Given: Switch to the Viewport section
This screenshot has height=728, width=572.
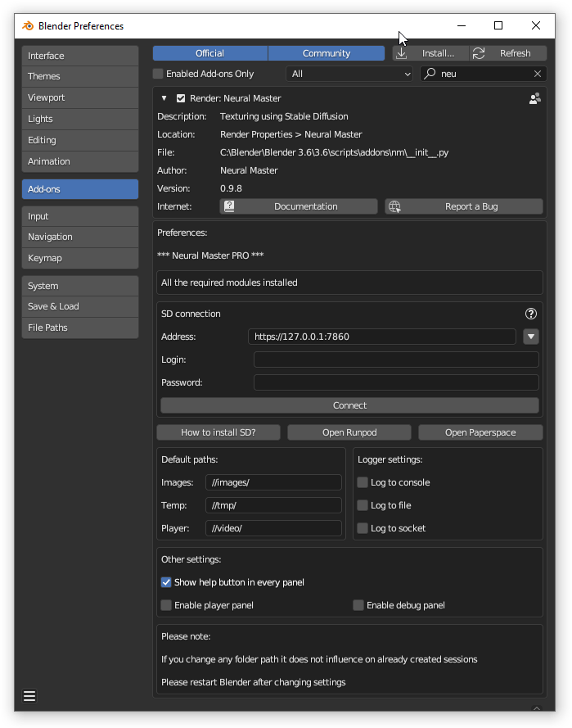Looking at the screenshot, I should (x=80, y=97).
